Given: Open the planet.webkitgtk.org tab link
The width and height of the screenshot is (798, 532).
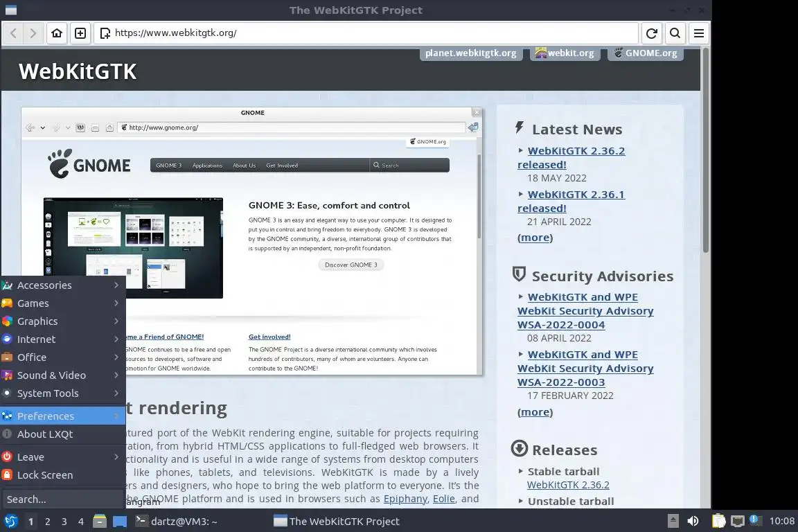Looking at the screenshot, I should click(x=471, y=53).
